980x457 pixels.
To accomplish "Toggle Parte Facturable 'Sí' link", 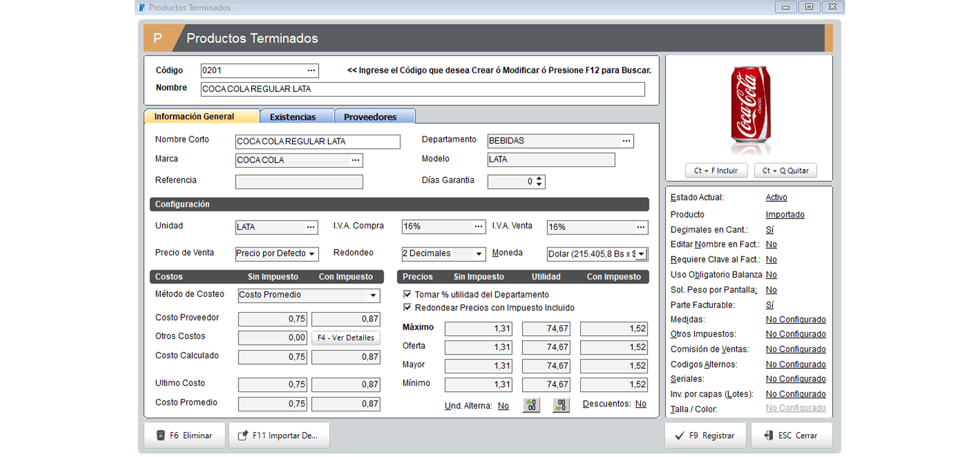I will 770,305.
